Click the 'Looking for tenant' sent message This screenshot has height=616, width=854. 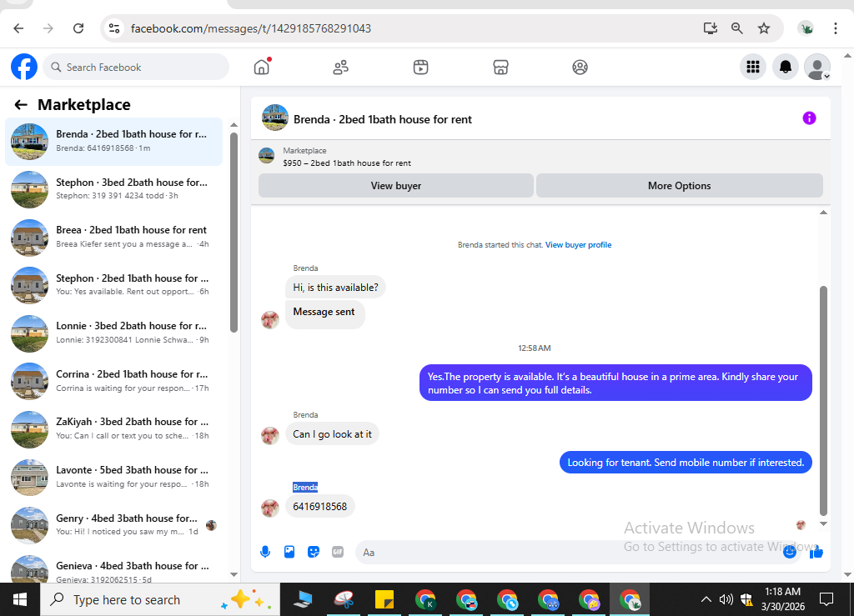686,463
